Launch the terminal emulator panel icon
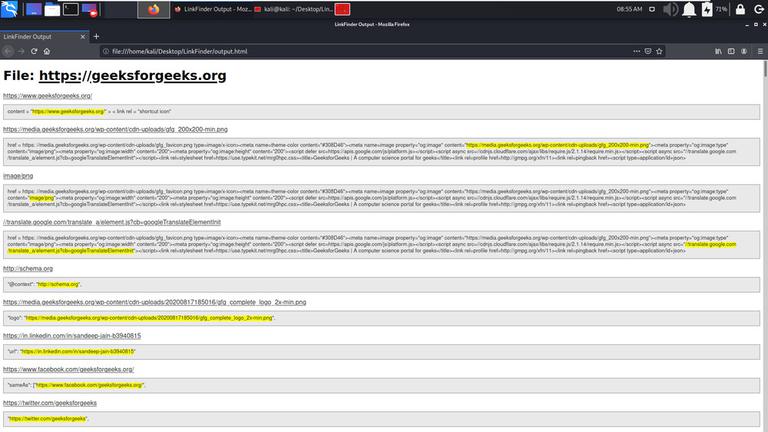Viewport: 768px width, 432px height. tap(71, 9)
